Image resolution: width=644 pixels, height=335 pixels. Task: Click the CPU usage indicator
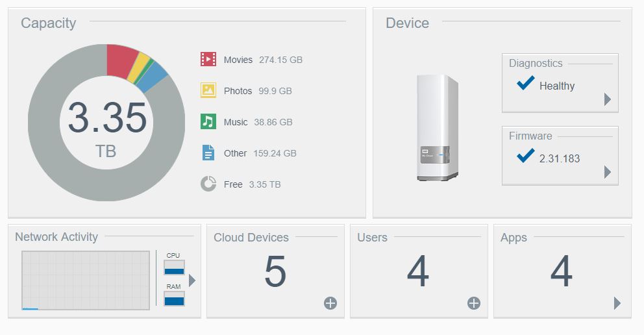[174, 267]
